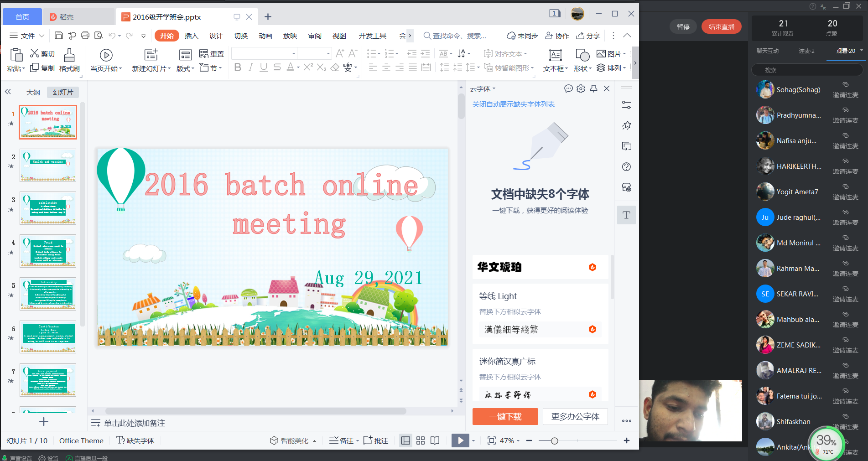This screenshot has height=461, width=868.
Task: Start slideshow from the current slide (当页开始)
Action: 106,60
